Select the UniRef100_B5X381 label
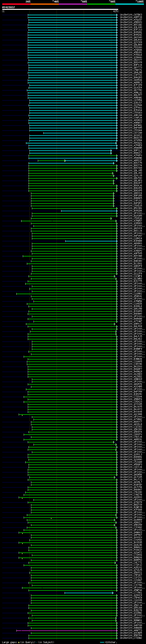146x644 pixels. (131, 208)
